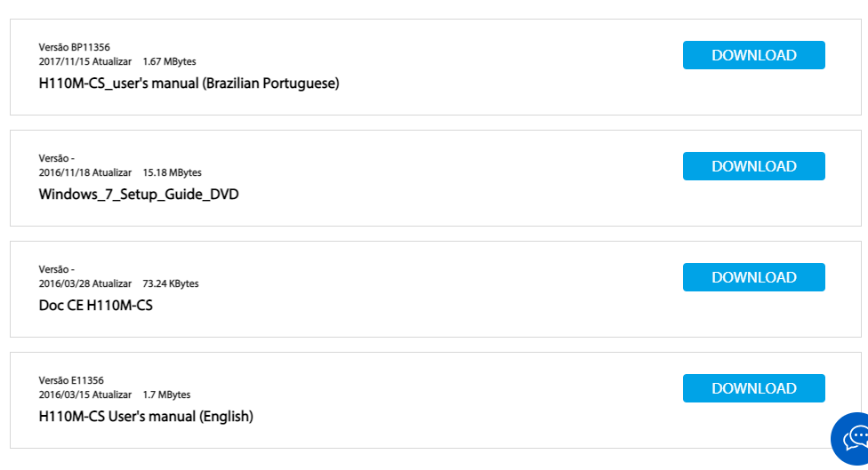Download the Windows_7_Setup_Guide_DVD file
868x470 pixels.
tap(753, 166)
